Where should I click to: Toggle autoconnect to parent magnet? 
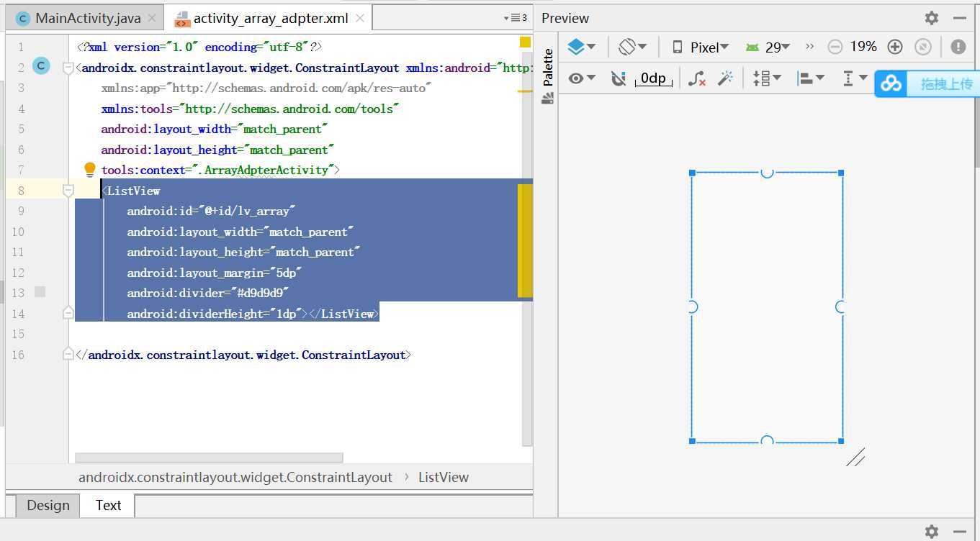click(x=619, y=78)
